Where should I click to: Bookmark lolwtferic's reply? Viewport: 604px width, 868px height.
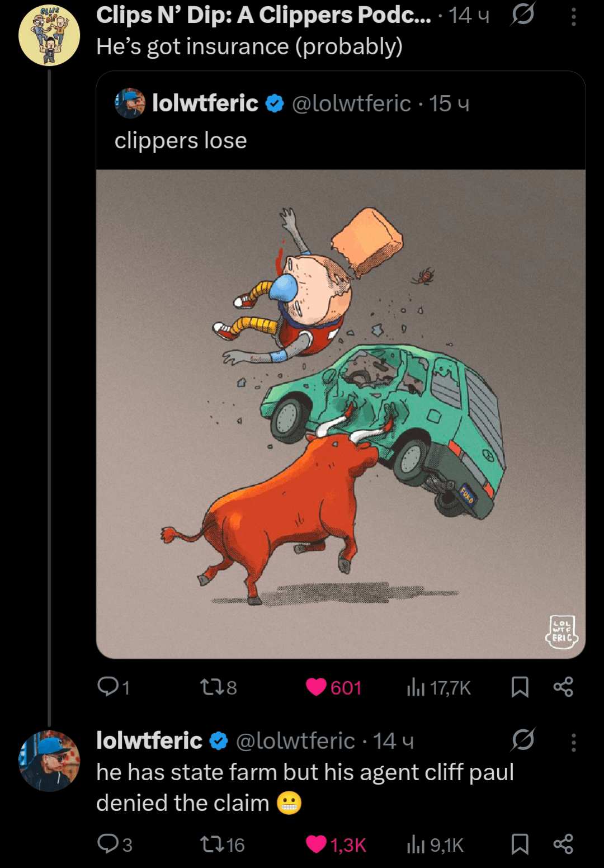click(x=520, y=844)
